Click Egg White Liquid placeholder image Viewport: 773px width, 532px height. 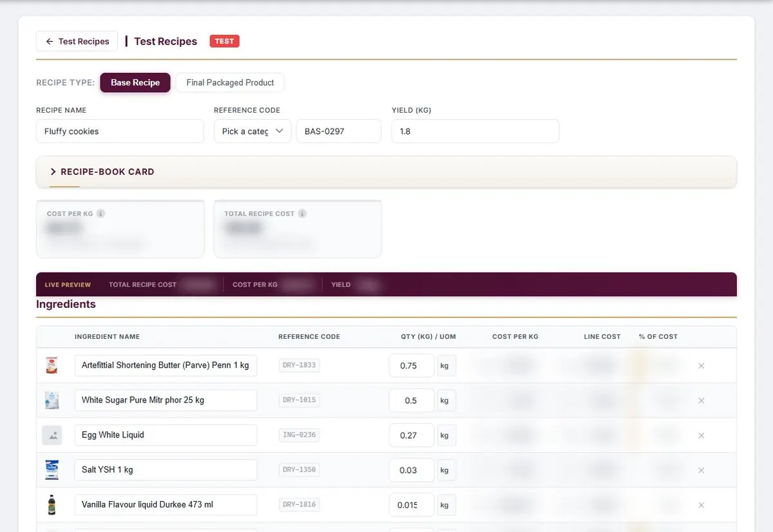click(x=52, y=435)
